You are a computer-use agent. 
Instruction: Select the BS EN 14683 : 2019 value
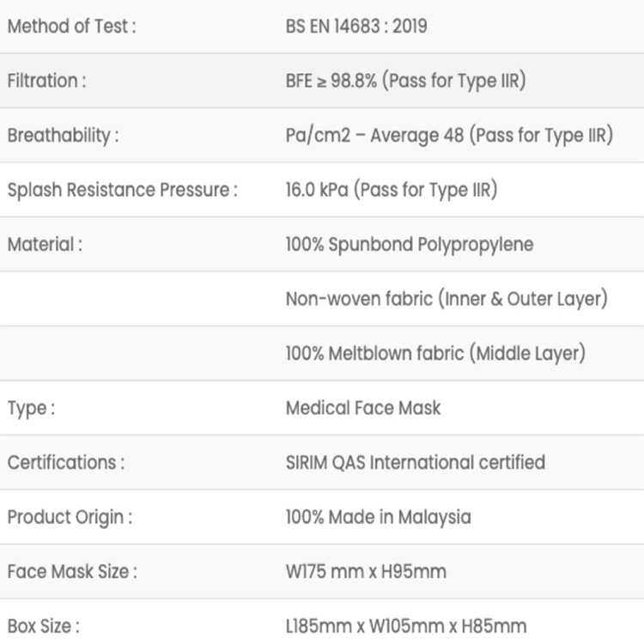(x=355, y=26)
